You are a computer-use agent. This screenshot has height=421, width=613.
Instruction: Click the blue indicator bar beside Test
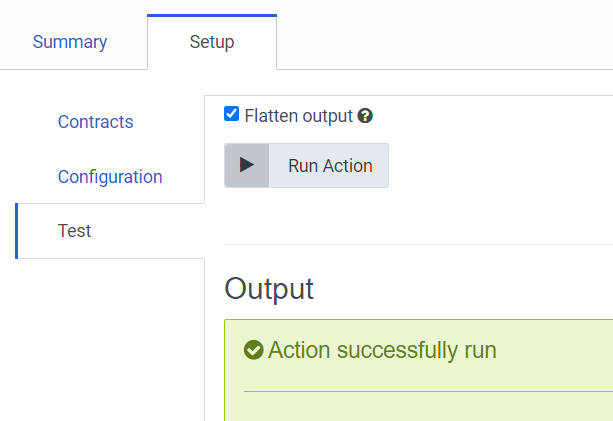(x=17, y=231)
